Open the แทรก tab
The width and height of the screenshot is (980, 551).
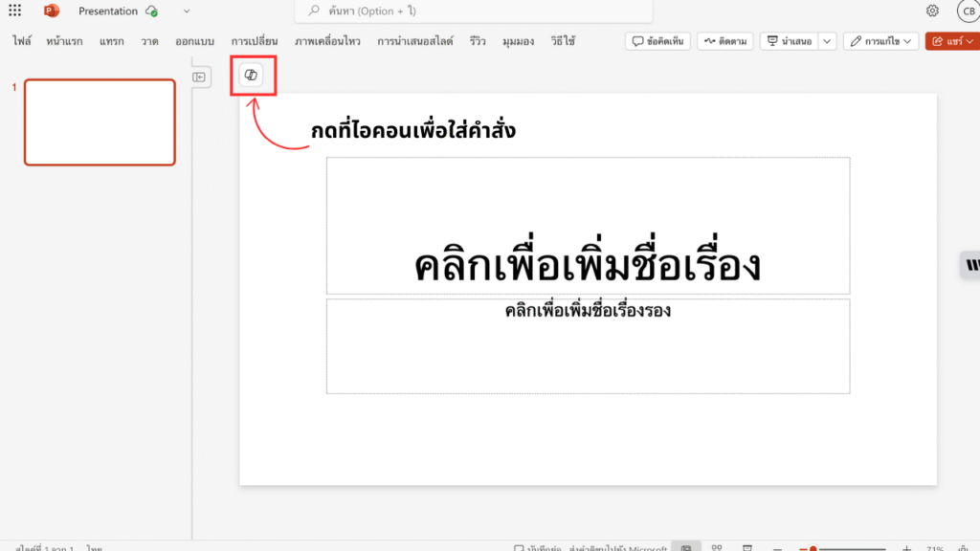[x=112, y=41]
